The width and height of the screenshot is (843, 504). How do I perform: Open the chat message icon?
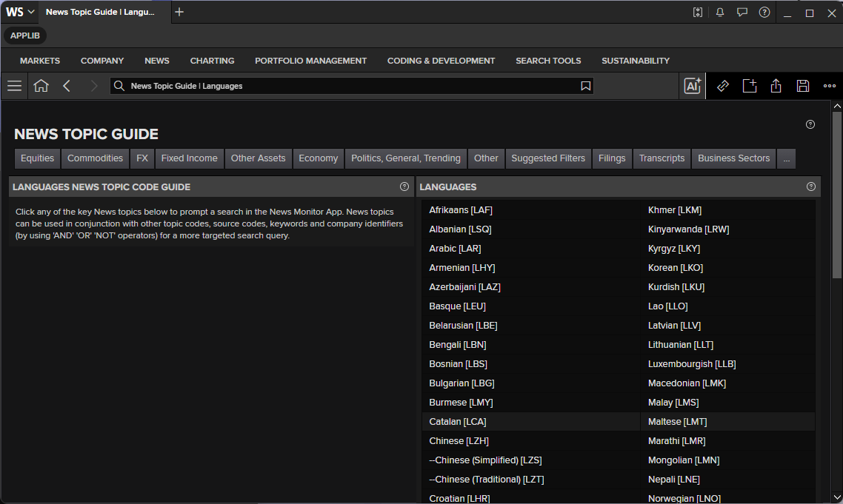(x=742, y=13)
